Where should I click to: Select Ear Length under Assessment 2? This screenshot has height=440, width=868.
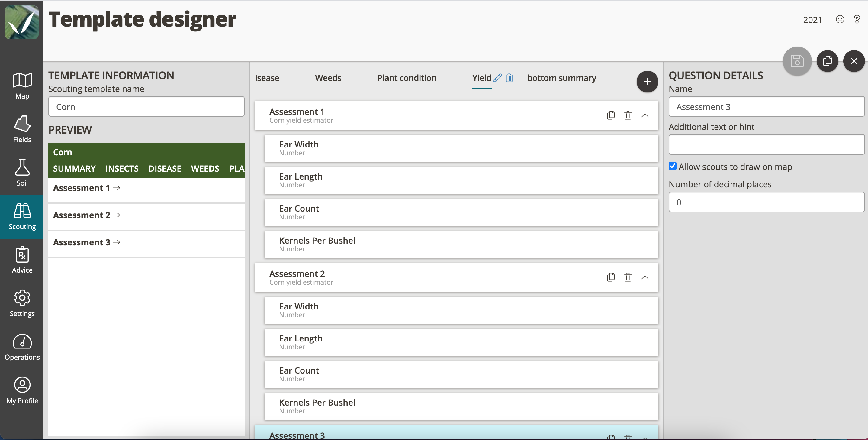pyautogui.click(x=461, y=342)
